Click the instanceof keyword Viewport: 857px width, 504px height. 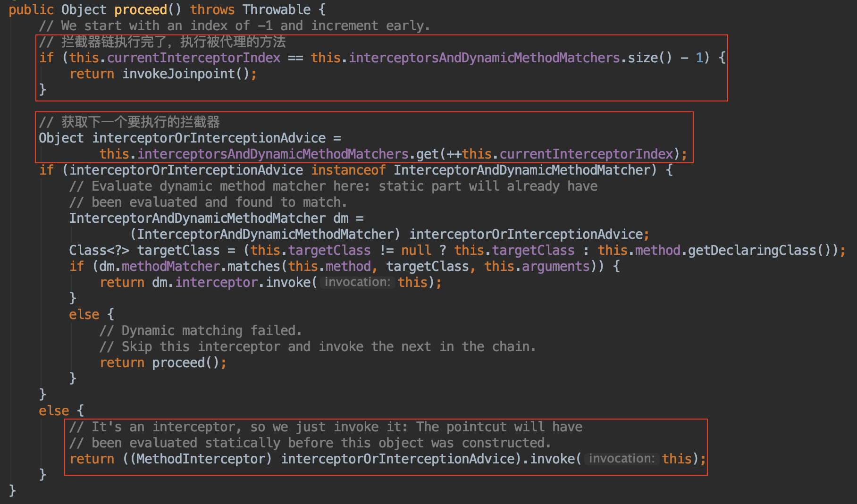(348, 170)
